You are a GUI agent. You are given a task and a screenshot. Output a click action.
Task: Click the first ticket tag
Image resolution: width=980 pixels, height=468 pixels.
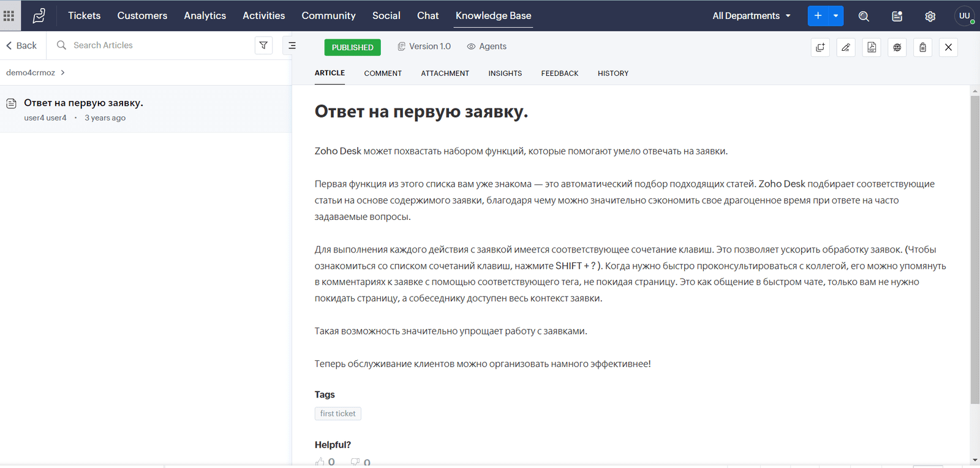pos(337,413)
